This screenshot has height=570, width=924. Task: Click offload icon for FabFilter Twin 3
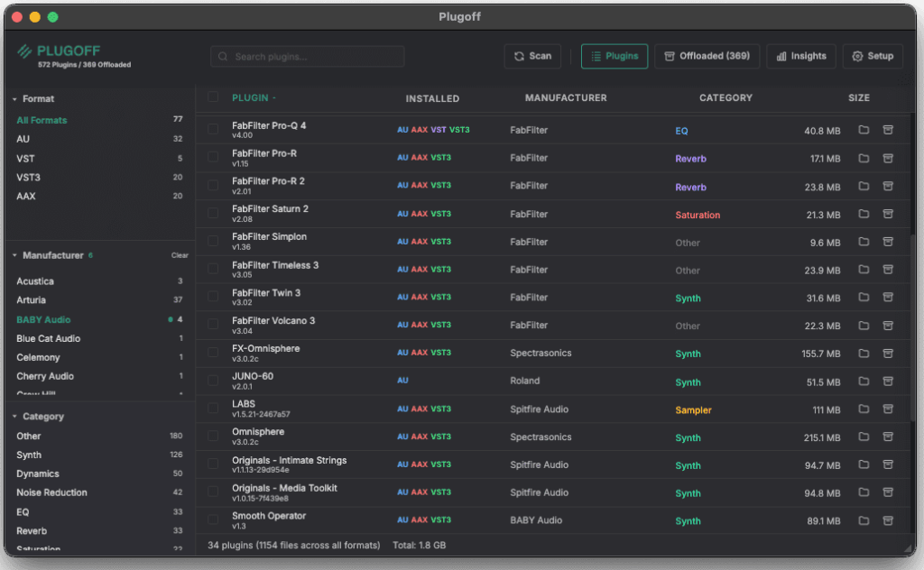[x=887, y=298]
